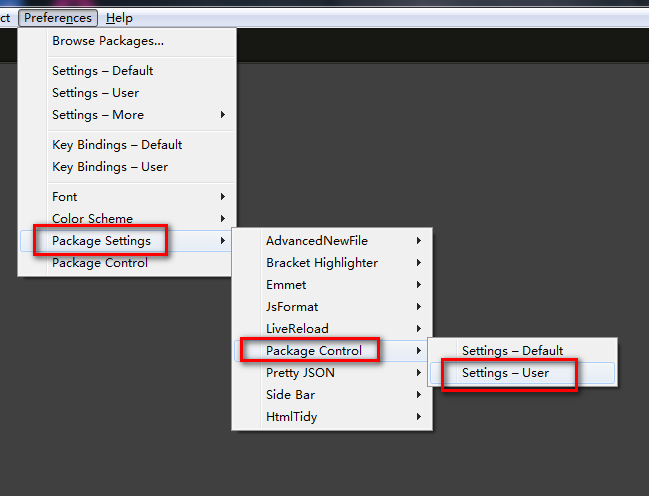Click Package Control at the bottom of the Preferences menu
Screen dimensions: 649x496
[126, 262]
